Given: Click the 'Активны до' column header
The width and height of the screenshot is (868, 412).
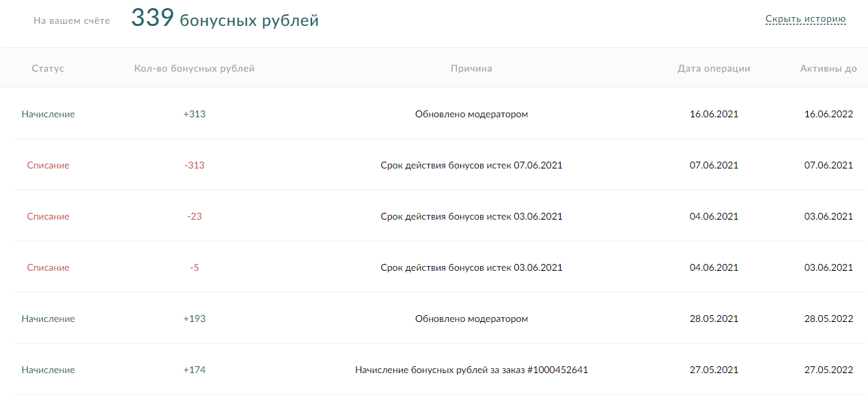Looking at the screenshot, I should click(x=828, y=68).
